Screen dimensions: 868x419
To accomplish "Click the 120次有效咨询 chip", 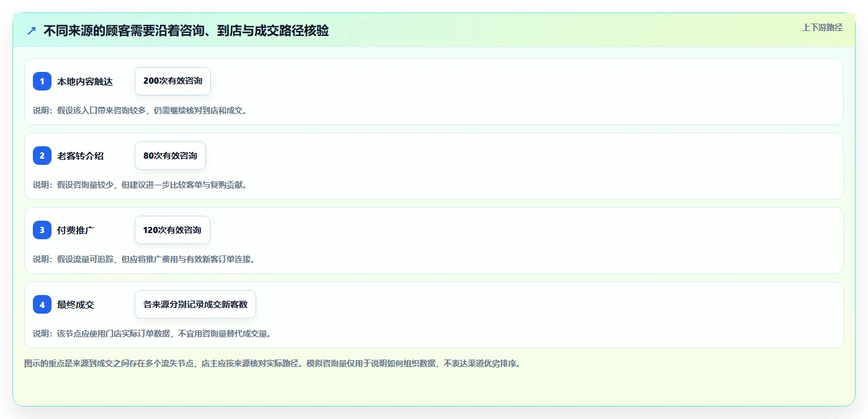I will 172,230.
